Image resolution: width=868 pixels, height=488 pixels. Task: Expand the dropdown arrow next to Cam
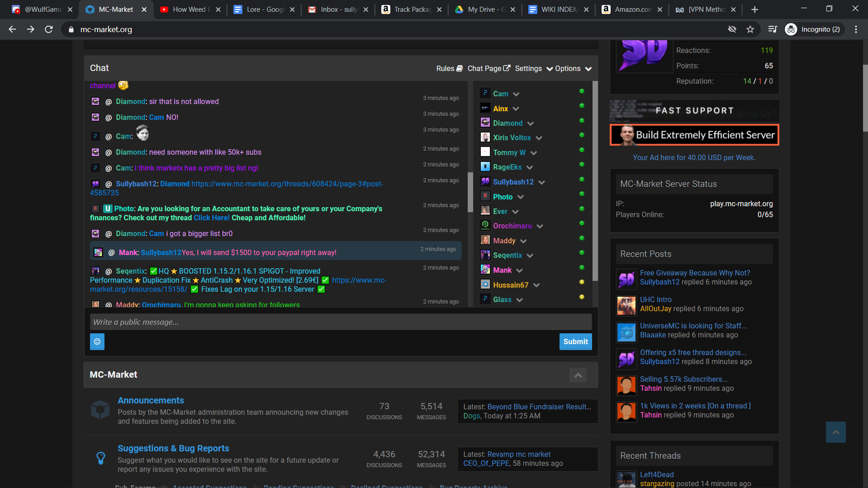click(516, 94)
